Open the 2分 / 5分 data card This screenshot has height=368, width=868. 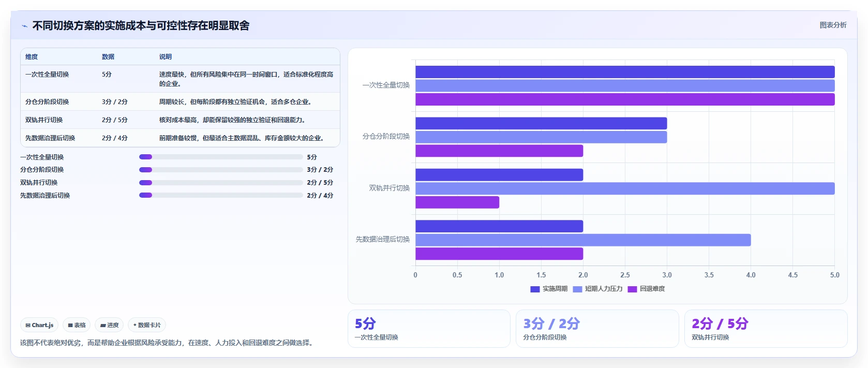point(766,329)
